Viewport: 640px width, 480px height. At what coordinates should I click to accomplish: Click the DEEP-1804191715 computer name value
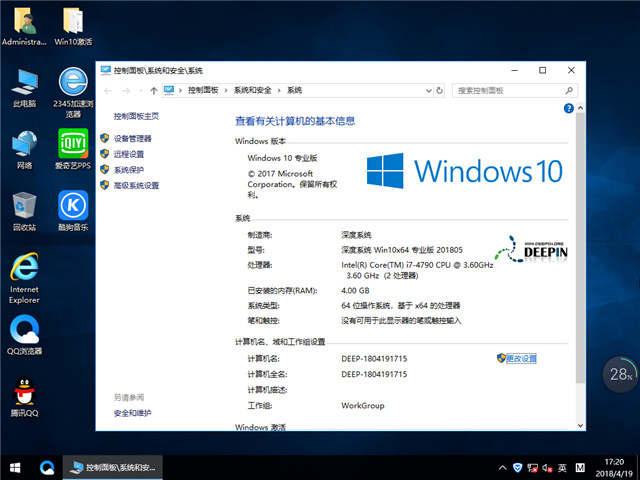(x=374, y=359)
